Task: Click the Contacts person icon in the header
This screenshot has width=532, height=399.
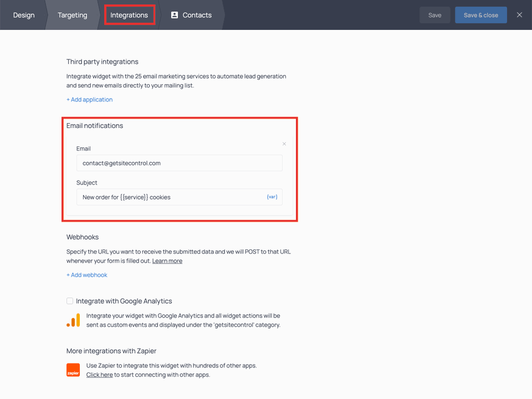Action: (x=174, y=15)
